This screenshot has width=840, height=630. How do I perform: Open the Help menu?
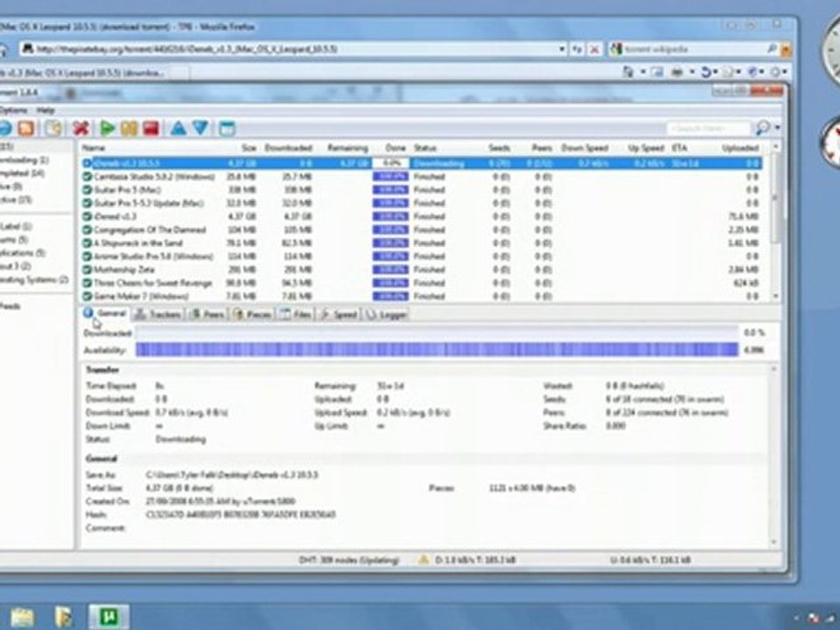click(45, 110)
